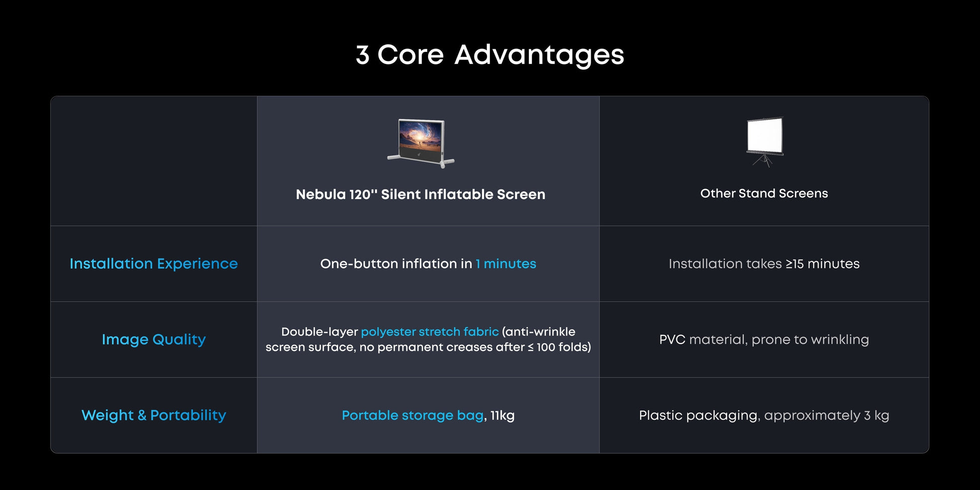
Task: Click the 'Double-layer' text in Image Quality row
Action: pos(319,332)
